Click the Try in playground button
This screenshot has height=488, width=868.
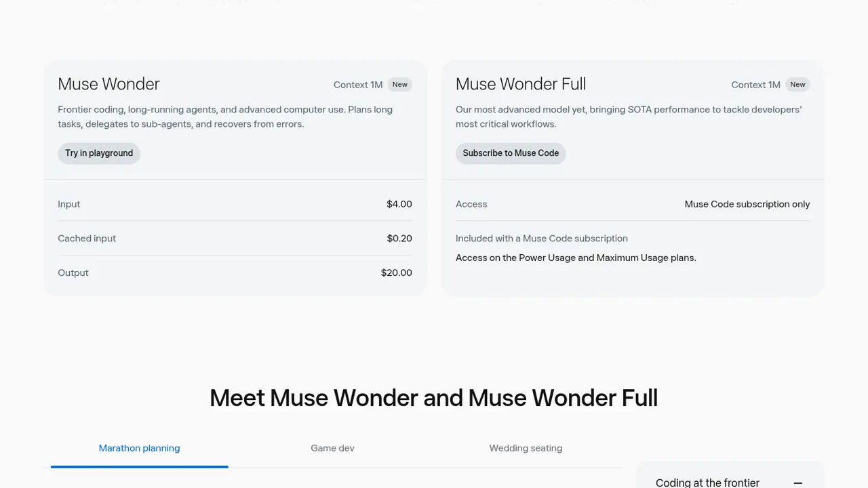(x=99, y=153)
